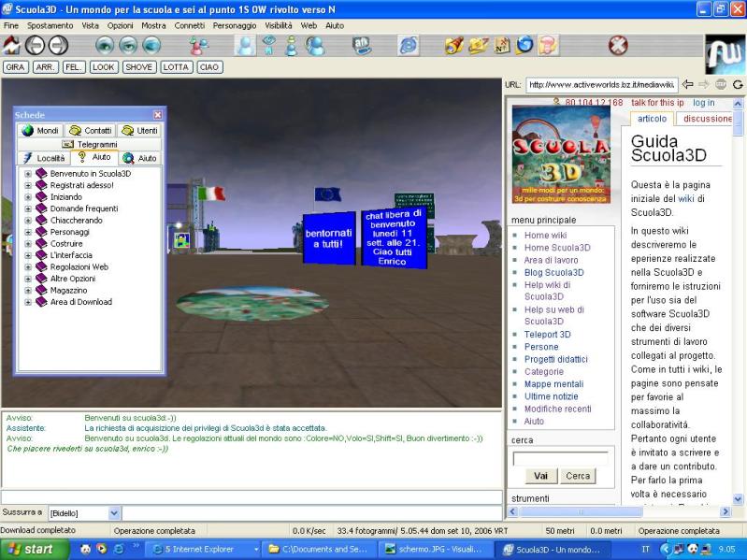Switch to the Località tab
The height and width of the screenshot is (560, 747).
pyautogui.click(x=44, y=158)
